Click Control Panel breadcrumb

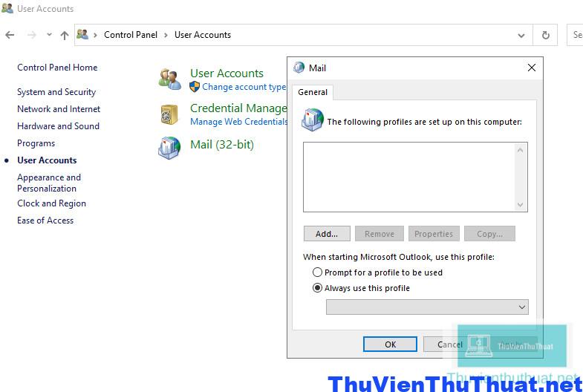[131, 35]
